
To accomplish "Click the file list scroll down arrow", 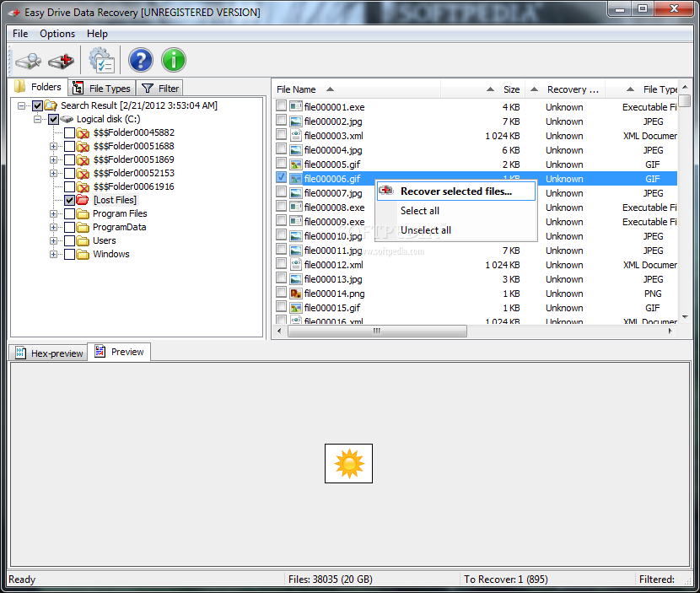I will (686, 317).
